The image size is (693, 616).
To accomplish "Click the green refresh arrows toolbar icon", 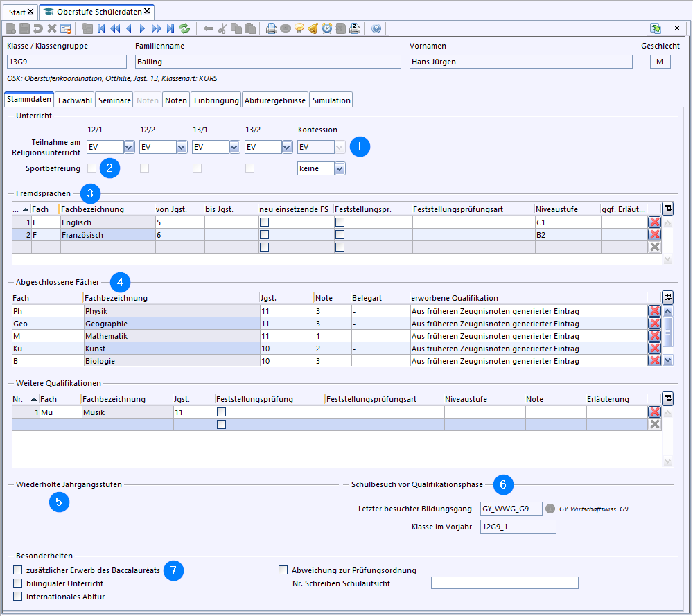I will (184, 28).
